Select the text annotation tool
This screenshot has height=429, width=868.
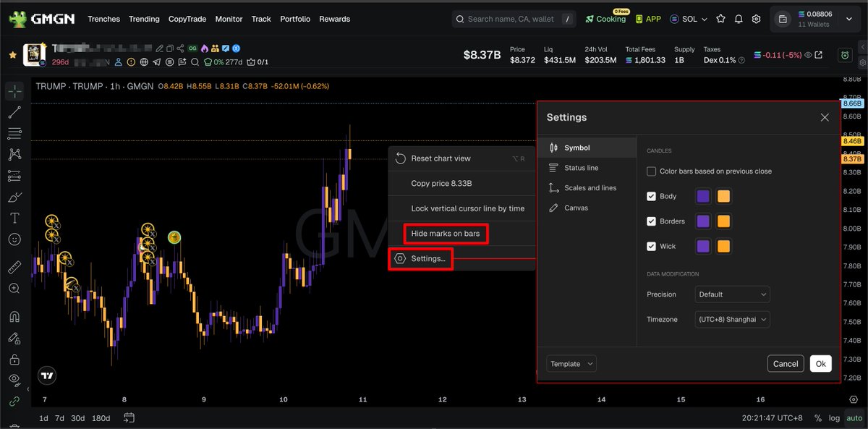(14, 218)
